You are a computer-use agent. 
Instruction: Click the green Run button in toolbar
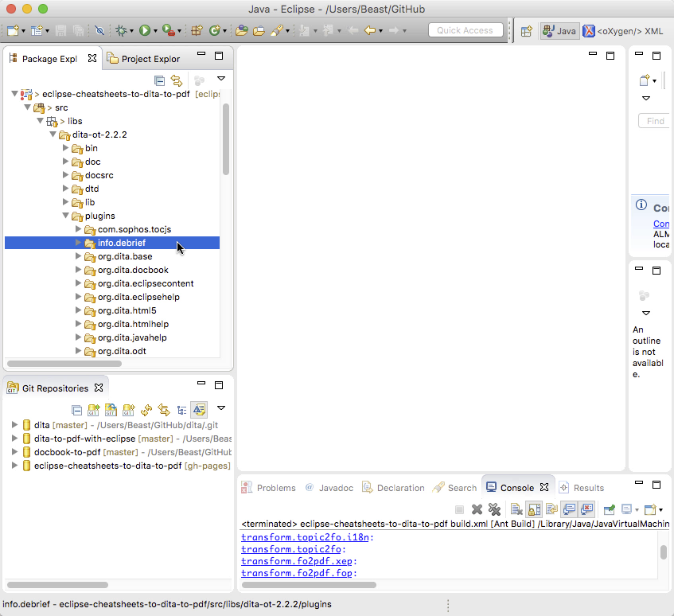tap(145, 30)
